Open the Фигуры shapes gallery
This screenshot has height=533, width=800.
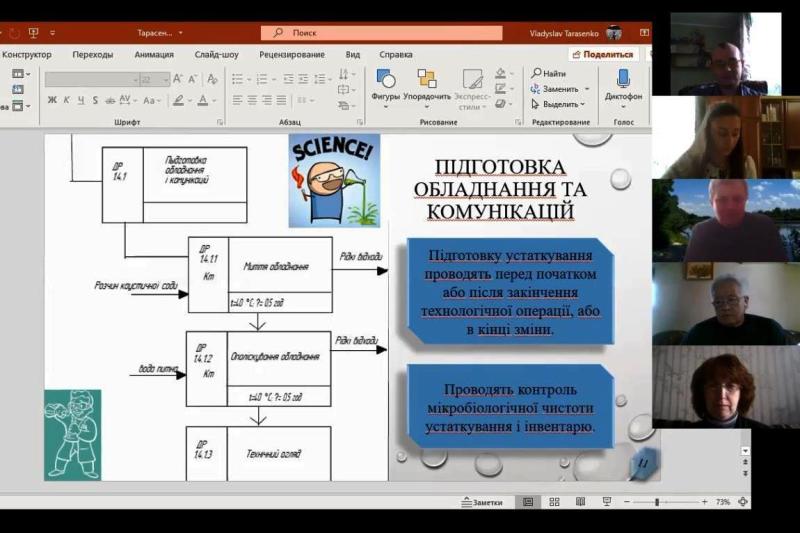point(385,84)
